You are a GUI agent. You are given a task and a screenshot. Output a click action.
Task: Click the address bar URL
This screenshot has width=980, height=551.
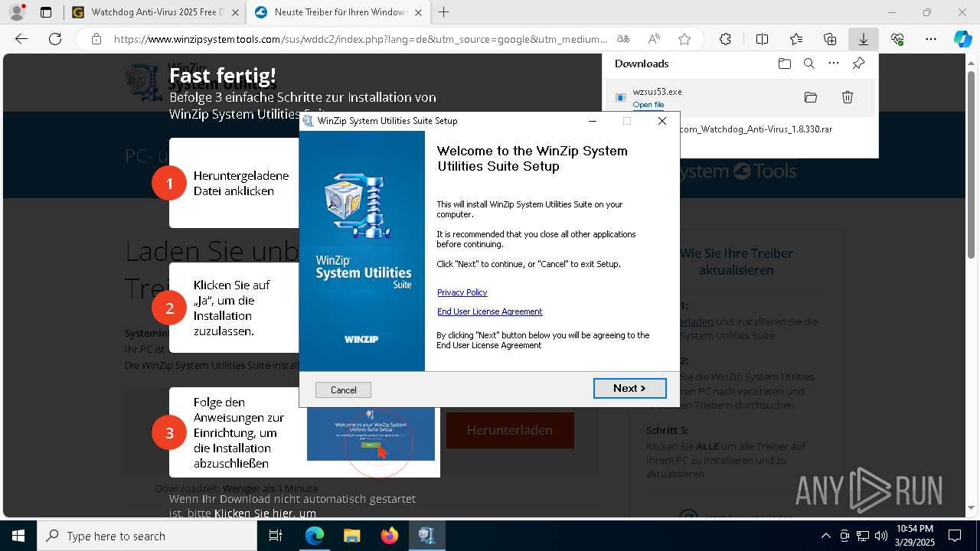coord(360,39)
